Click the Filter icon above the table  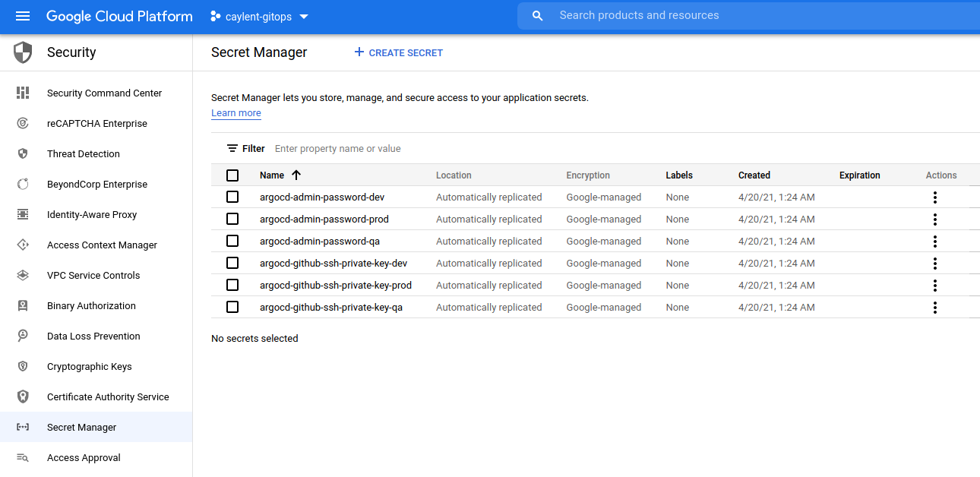(232, 149)
